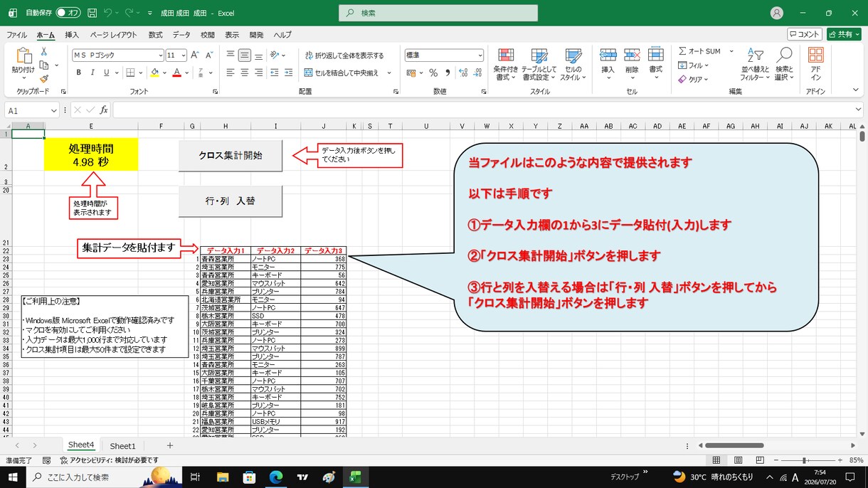Click the text orientation icon
The image size is (868, 488).
[x=274, y=55]
